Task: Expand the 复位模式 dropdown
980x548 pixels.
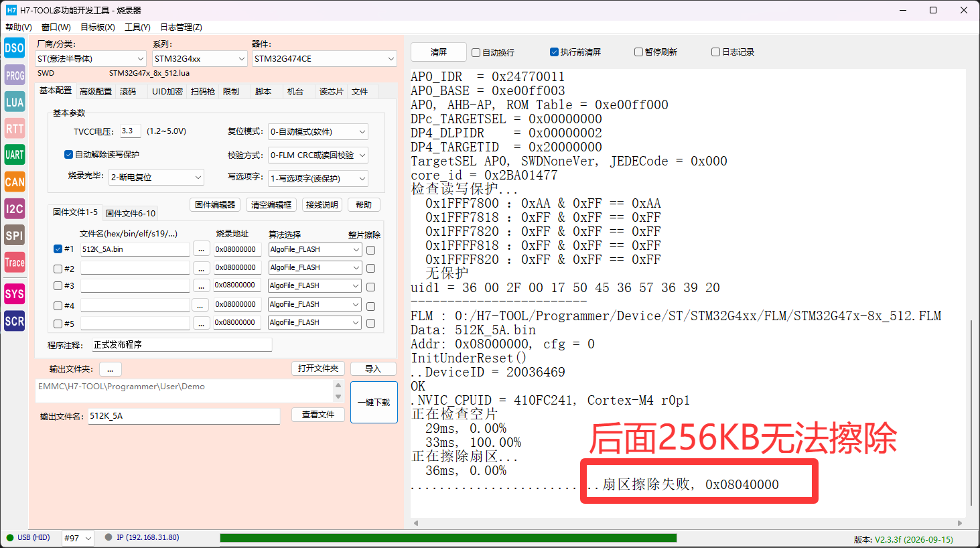Action: [318, 132]
